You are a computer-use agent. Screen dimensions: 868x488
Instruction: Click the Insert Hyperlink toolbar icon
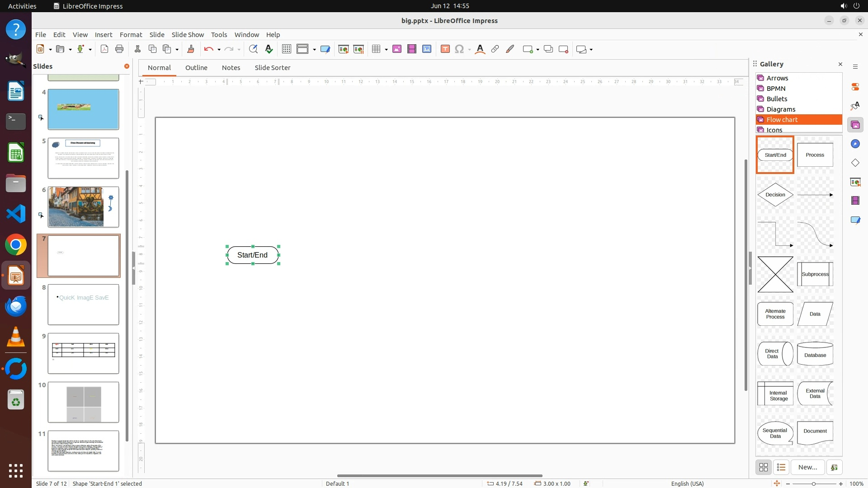pos(495,49)
